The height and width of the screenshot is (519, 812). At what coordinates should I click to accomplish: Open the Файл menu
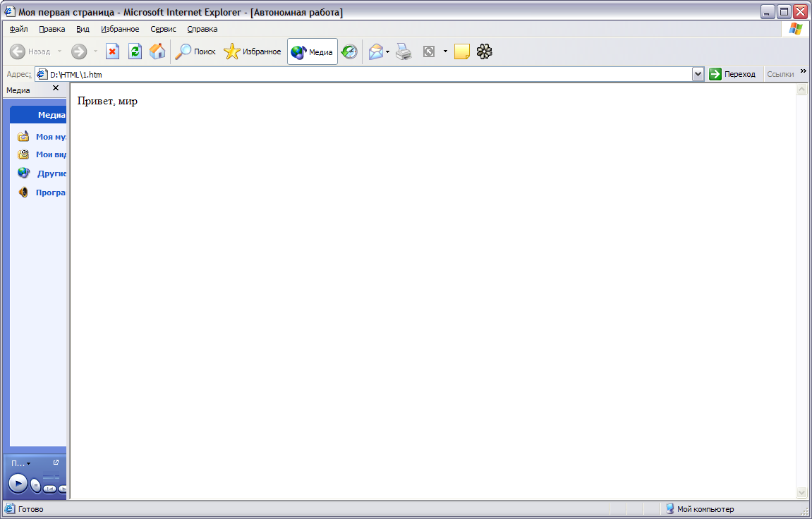point(18,29)
